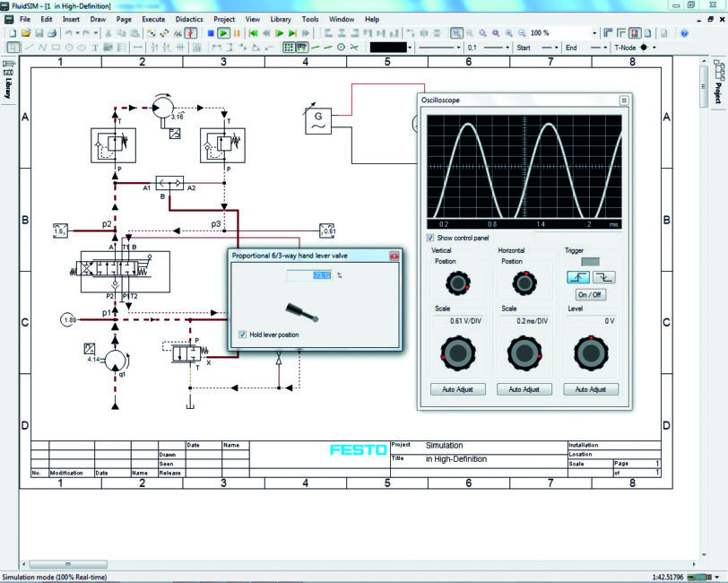Open the line color dropdown arrow
This screenshot has height=583, width=728.
[x=410, y=48]
